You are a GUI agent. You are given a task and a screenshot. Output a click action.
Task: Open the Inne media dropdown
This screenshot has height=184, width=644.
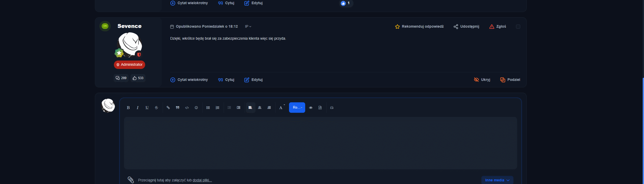[x=497, y=180]
